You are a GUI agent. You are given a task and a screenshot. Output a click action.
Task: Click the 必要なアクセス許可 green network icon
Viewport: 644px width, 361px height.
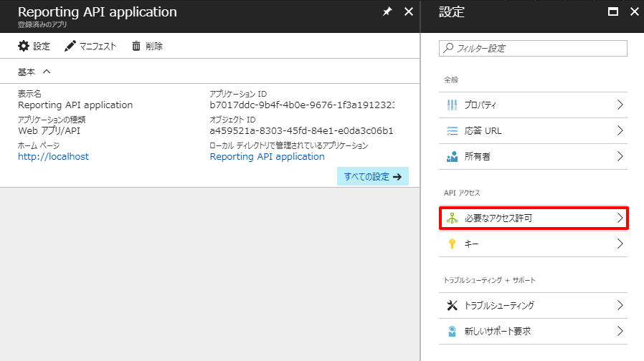click(x=452, y=218)
